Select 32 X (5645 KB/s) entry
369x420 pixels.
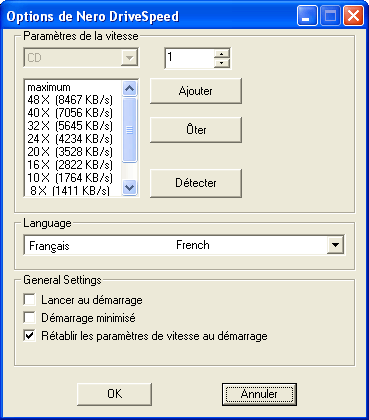coord(73,126)
